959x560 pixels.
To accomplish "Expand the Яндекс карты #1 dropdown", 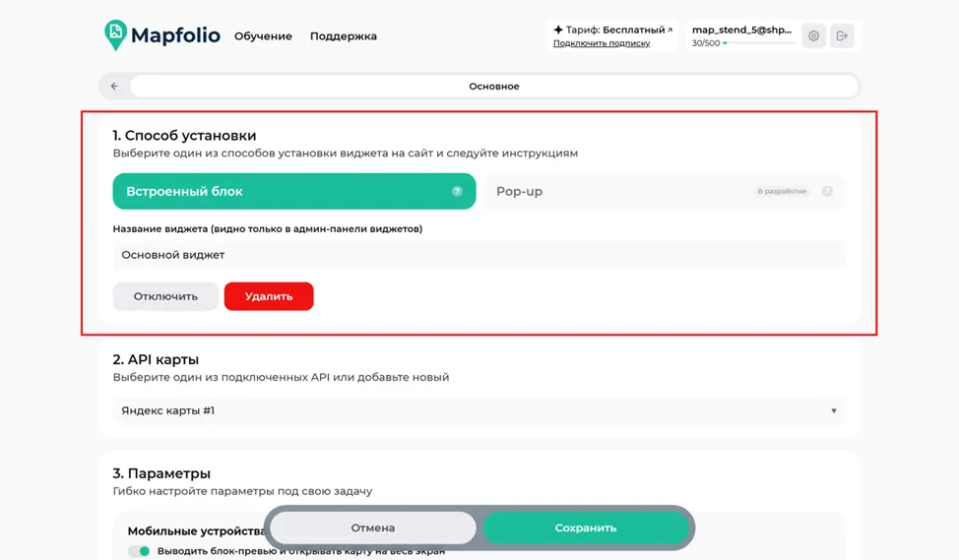I will click(x=479, y=410).
